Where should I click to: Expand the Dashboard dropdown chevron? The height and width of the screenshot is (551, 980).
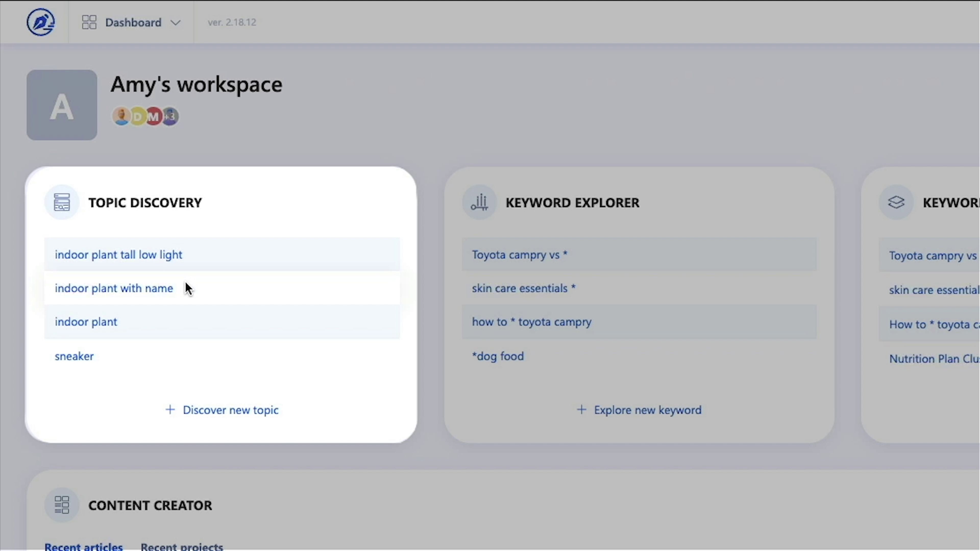coord(175,22)
